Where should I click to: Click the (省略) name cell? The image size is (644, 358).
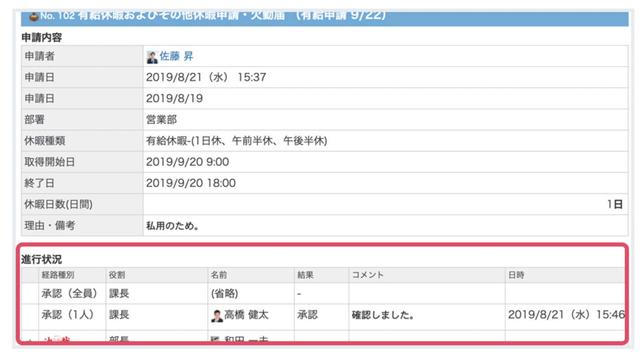(224, 294)
